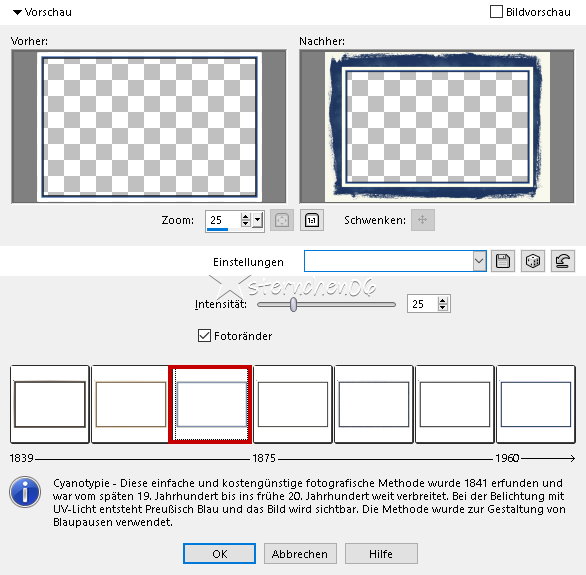Viewport: 586px width, 575px height.
Task: Open Hilfe for this dialog
Action: pyautogui.click(x=381, y=554)
